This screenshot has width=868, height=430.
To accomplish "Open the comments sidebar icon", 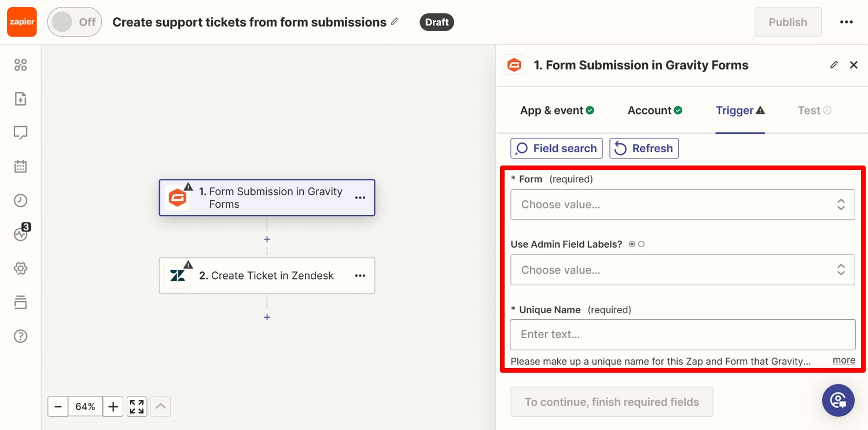I will point(20,133).
